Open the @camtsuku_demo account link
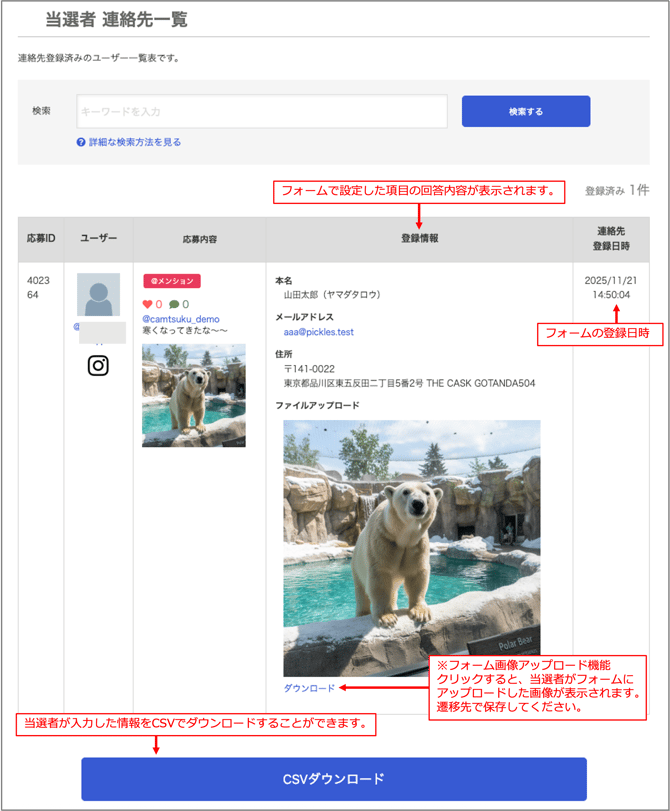The image size is (670, 811). pyautogui.click(x=181, y=319)
